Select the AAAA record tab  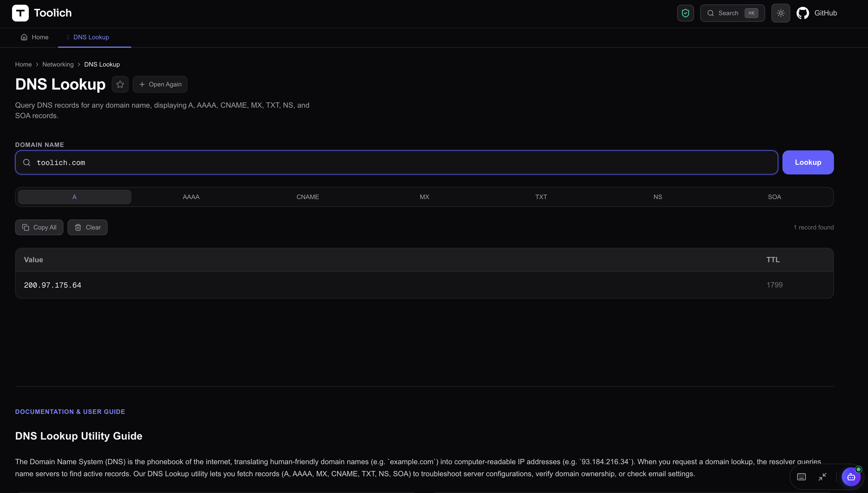click(191, 197)
